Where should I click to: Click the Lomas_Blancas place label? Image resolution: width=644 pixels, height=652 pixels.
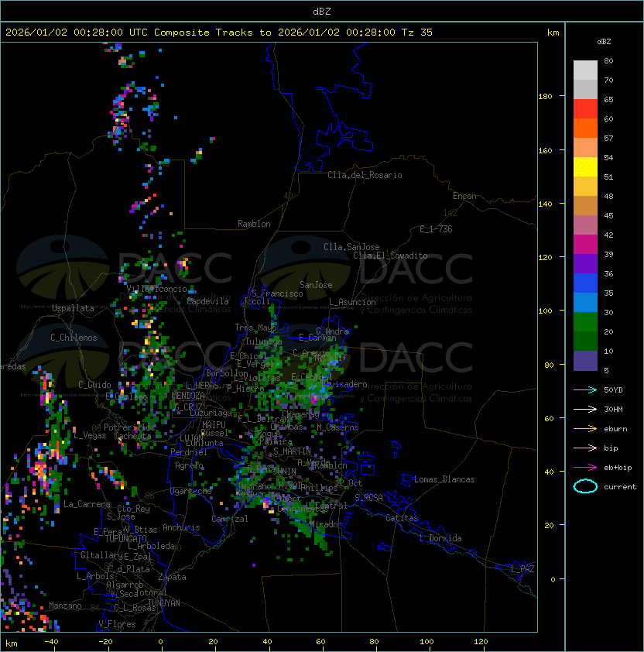pyautogui.click(x=444, y=479)
